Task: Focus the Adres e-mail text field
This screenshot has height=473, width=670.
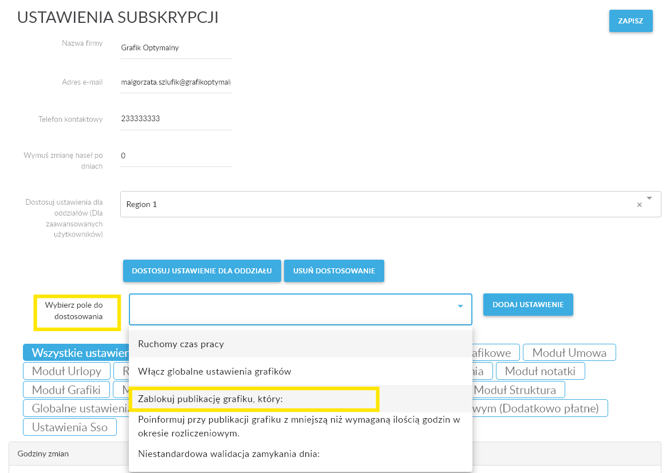Action: click(175, 83)
